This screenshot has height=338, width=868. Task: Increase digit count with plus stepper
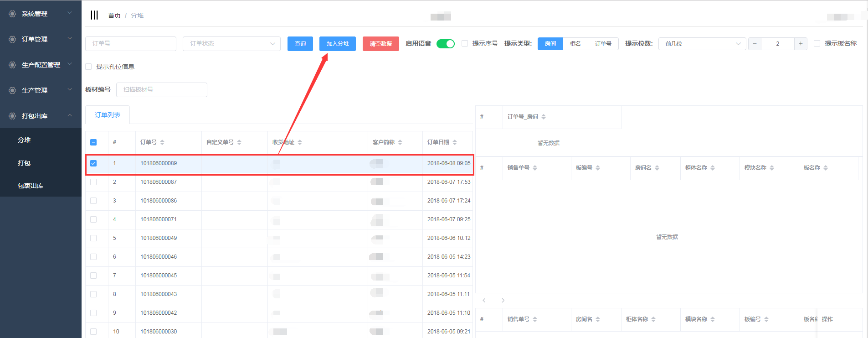[x=801, y=44]
